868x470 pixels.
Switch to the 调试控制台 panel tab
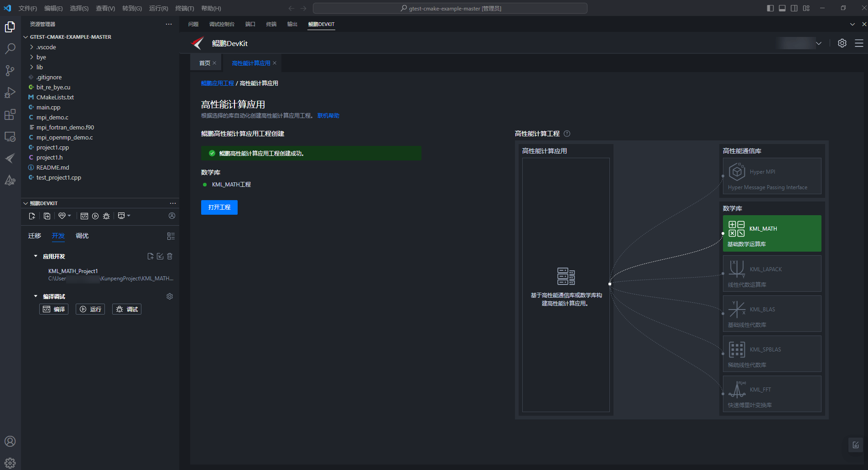pos(222,24)
